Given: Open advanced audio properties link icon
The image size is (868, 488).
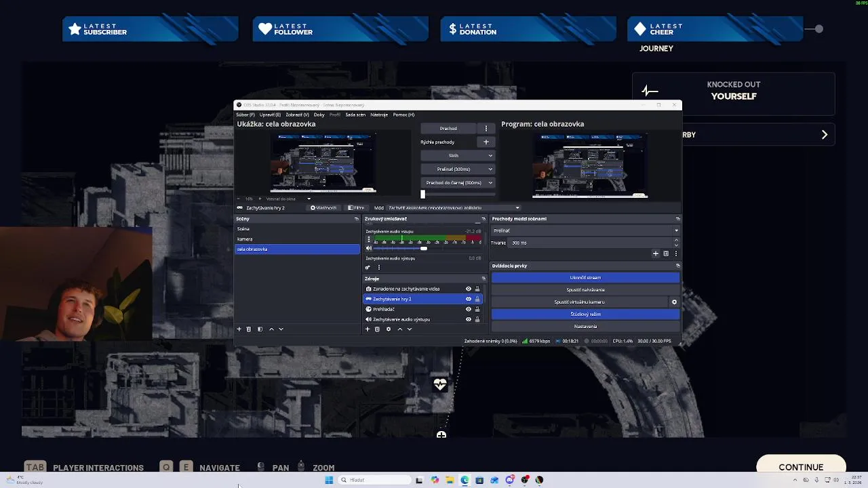Looking at the screenshot, I should [x=368, y=267].
